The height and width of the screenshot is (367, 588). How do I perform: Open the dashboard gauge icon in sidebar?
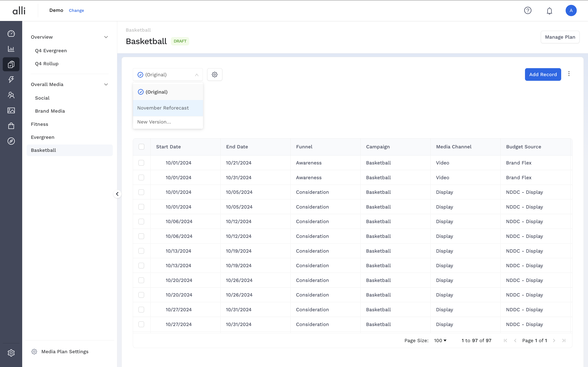point(11,33)
